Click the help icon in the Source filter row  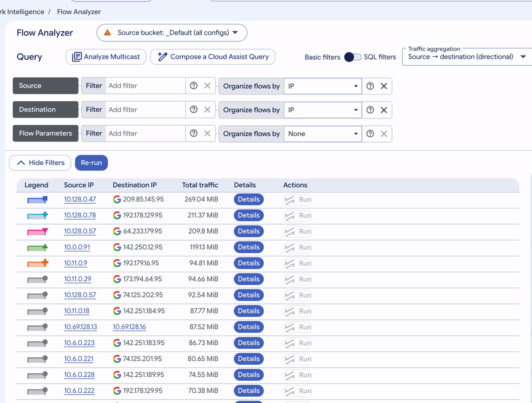point(194,86)
